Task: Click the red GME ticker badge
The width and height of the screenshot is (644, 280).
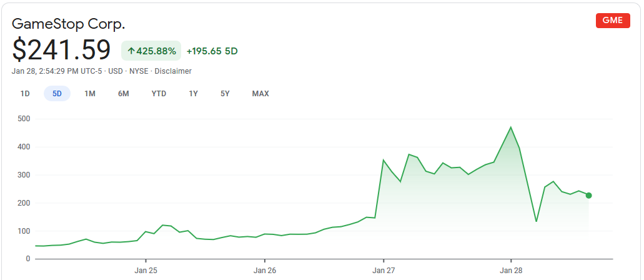Action: [613, 21]
